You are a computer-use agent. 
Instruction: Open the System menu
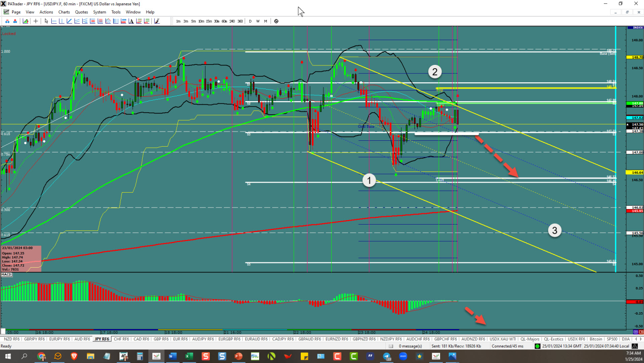click(x=100, y=12)
